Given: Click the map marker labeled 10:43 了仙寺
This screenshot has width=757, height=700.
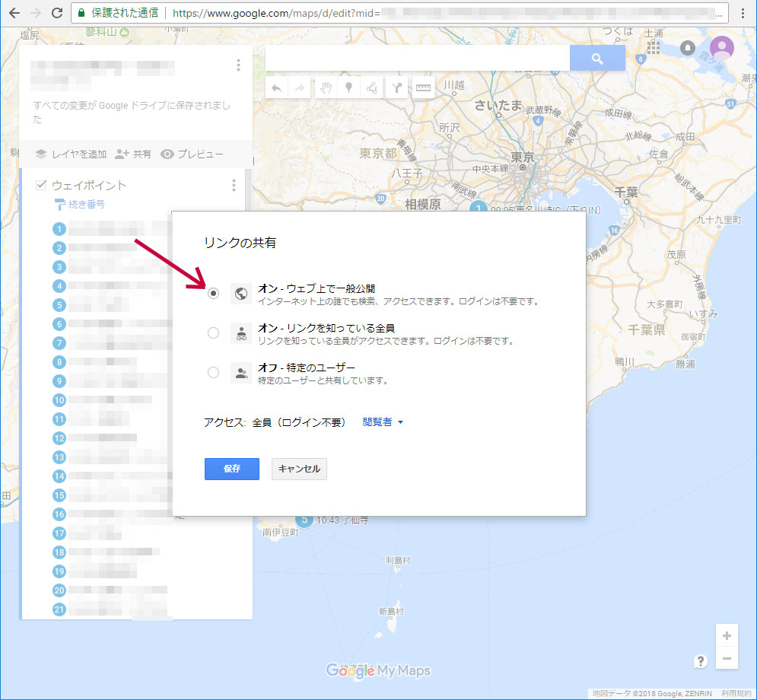Looking at the screenshot, I should [304, 520].
